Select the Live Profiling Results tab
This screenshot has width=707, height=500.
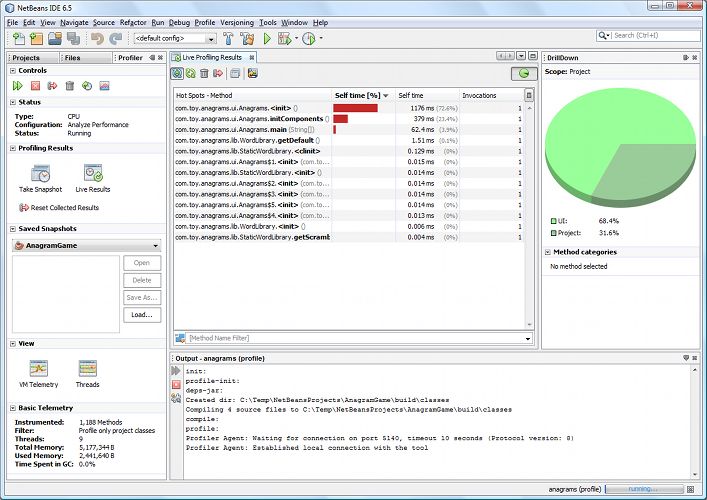click(213, 57)
